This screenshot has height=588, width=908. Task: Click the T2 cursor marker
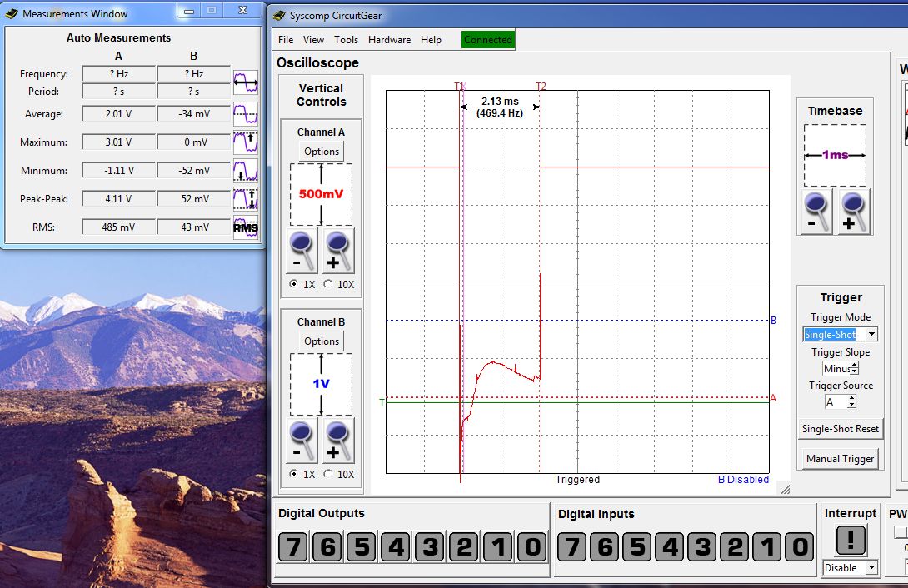(541, 87)
